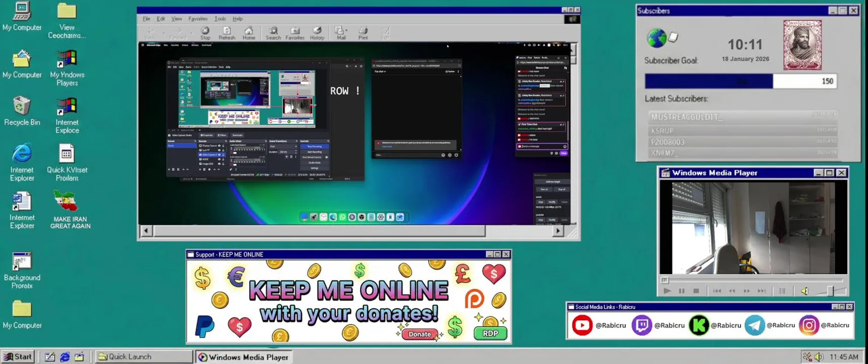The height and width of the screenshot is (364, 868).
Task: Click the Telegram @Rabicru icon
Action: point(754,325)
